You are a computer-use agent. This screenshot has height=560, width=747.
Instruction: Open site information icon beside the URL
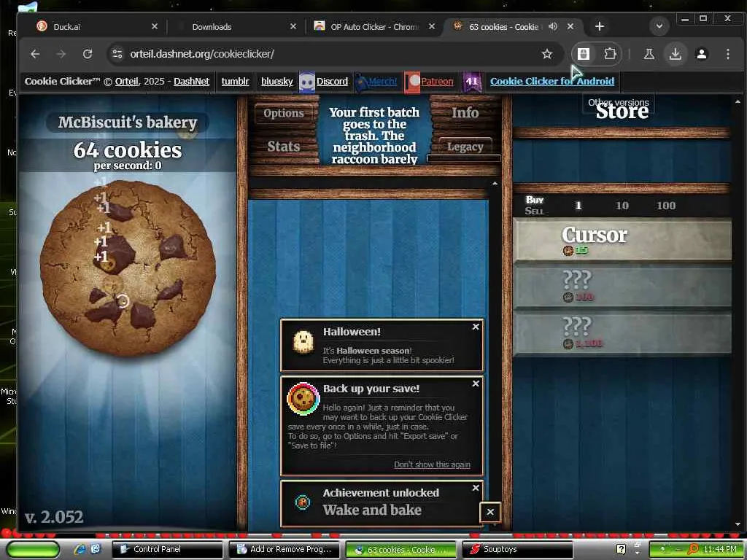pyautogui.click(x=117, y=54)
